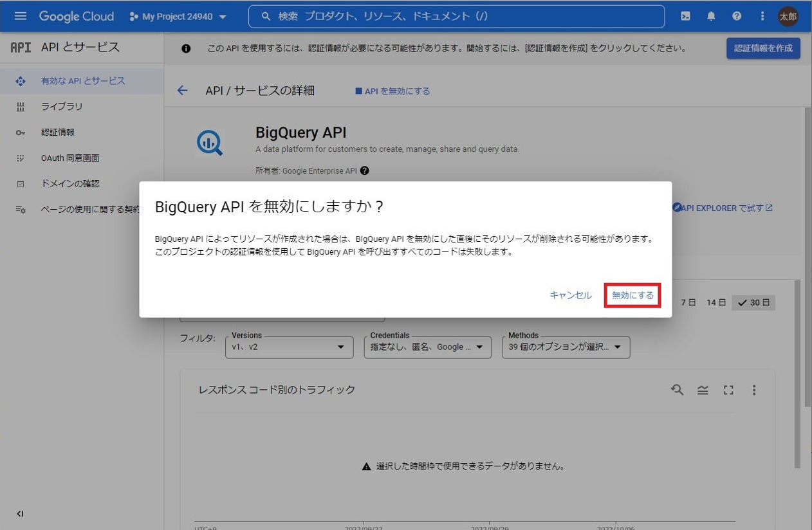This screenshot has width=812, height=530.
Task: Open the main navigation hamburger menu
Action: click(21, 16)
